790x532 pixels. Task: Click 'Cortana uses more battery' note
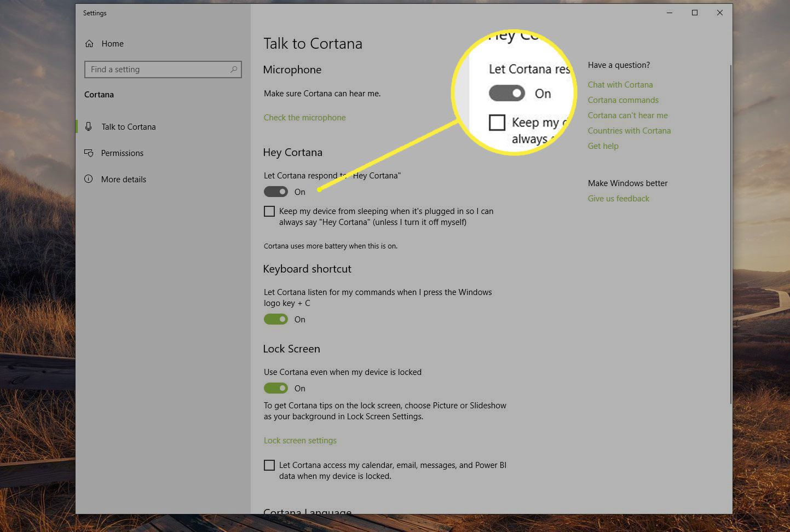(331, 246)
